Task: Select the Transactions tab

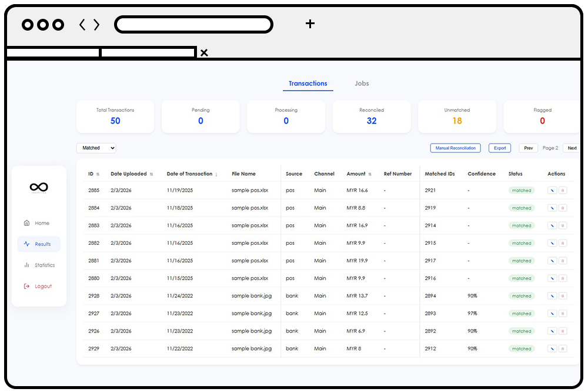Action: [x=308, y=84]
